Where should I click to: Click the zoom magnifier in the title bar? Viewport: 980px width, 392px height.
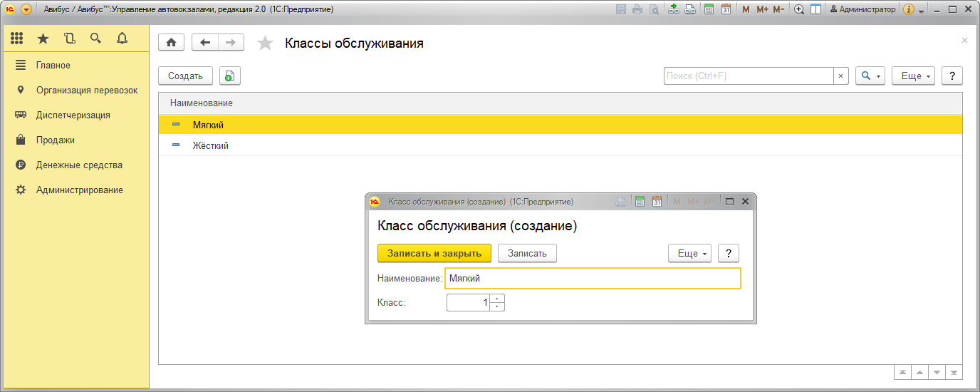coord(799,10)
